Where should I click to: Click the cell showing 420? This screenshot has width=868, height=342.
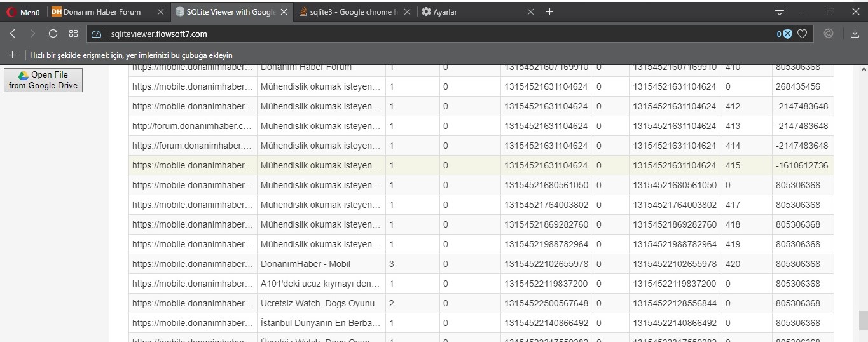[x=747, y=264]
